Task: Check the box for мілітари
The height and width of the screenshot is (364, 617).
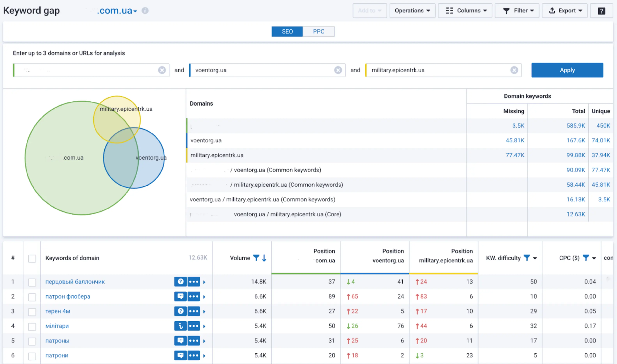Action: (32, 326)
